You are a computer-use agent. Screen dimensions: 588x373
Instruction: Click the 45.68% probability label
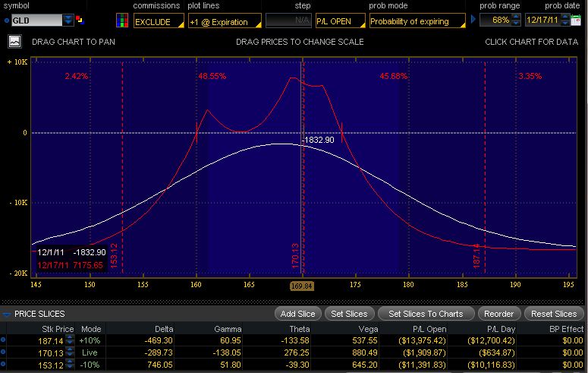coord(393,76)
